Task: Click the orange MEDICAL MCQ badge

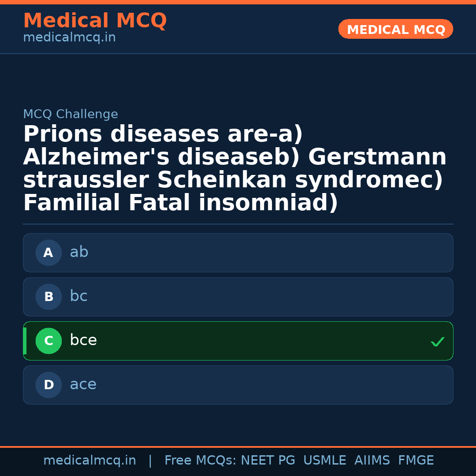Action: [x=395, y=29]
